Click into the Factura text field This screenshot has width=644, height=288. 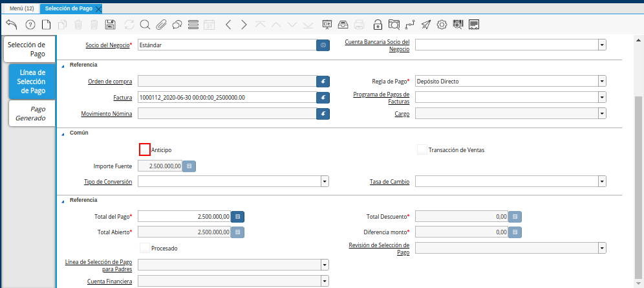click(227, 97)
